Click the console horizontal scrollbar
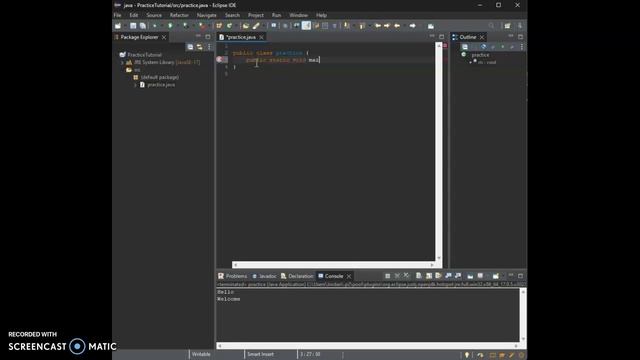 pyautogui.click(x=367, y=346)
